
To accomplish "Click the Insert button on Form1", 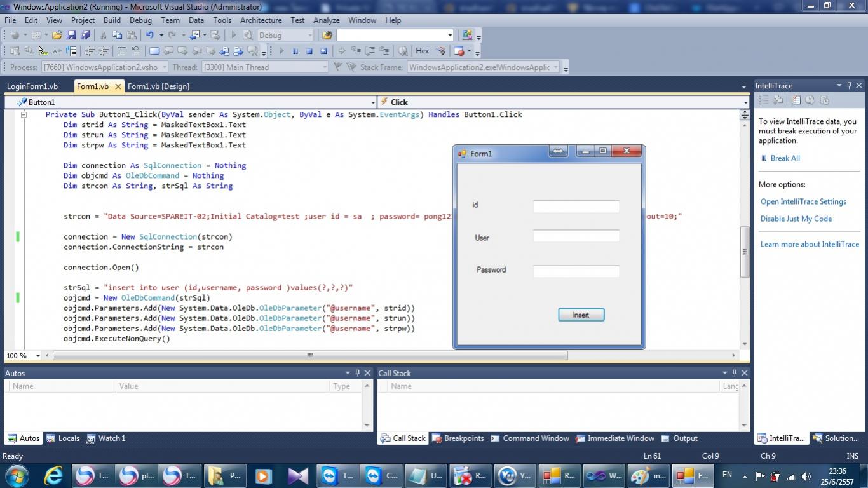I will pos(581,315).
